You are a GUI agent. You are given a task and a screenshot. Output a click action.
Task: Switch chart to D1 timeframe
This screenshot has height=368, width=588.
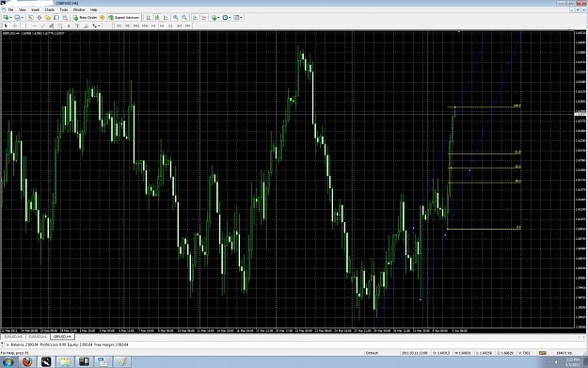point(170,26)
